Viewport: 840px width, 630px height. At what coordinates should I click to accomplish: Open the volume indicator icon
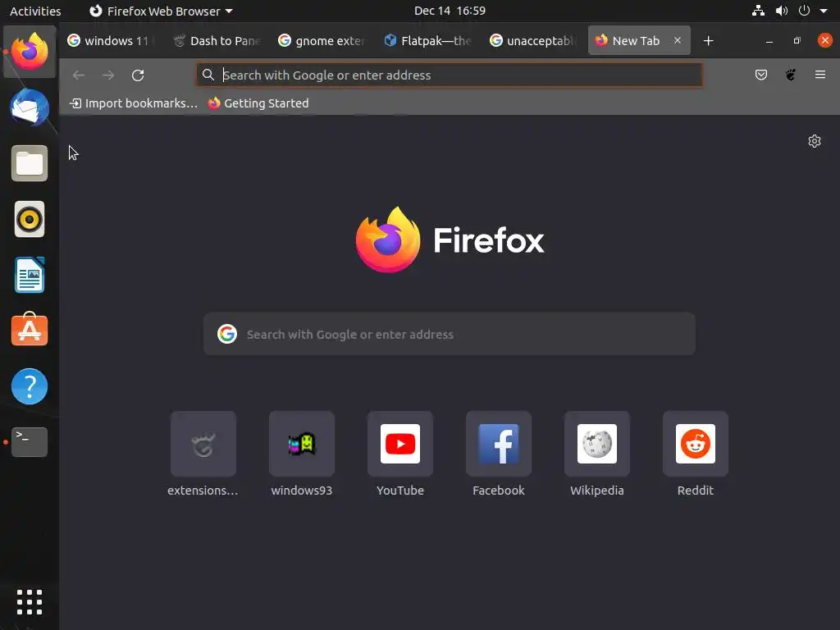[782, 11]
